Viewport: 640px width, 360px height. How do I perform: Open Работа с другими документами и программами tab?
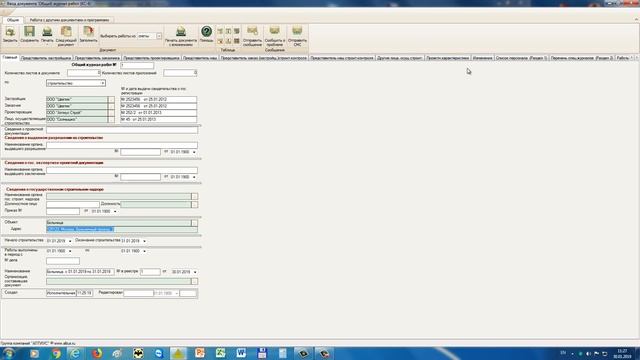click(x=69, y=20)
